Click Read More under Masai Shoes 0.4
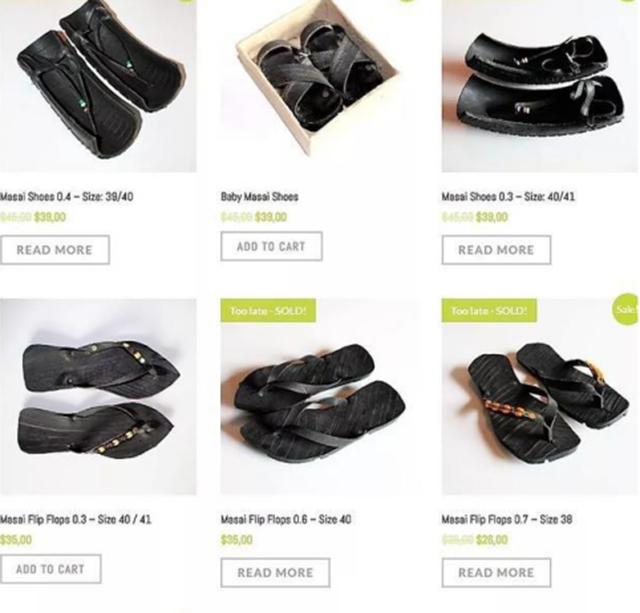This screenshot has height=613, width=640. tap(55, 250)
